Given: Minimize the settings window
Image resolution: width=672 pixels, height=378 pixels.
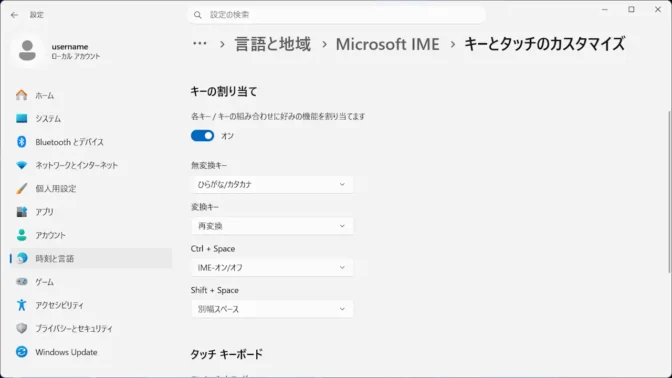Looking at the screenshot, I should coord(605,9).
